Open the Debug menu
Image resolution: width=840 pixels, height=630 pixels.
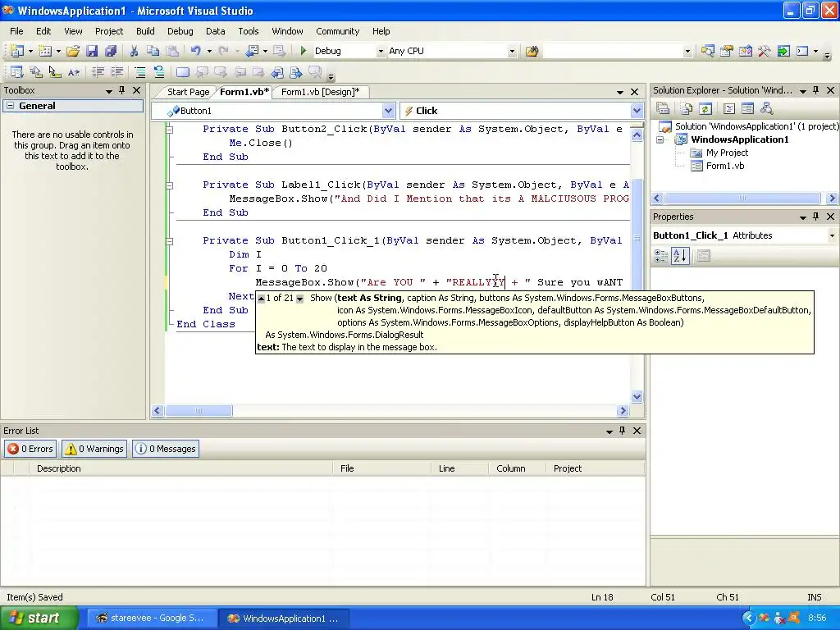[180, 31]
